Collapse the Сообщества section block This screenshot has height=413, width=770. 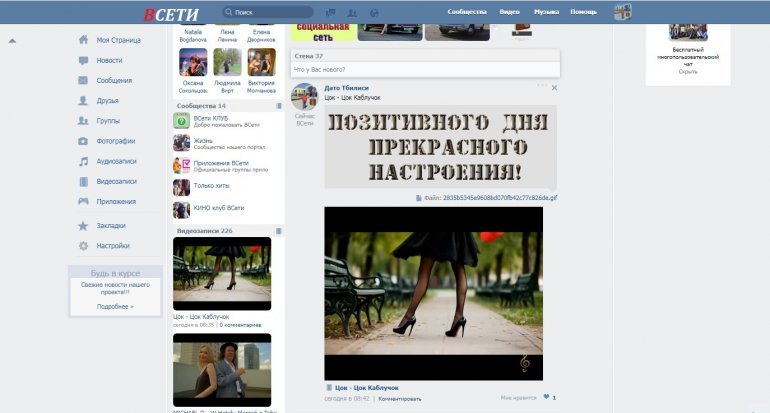pyautogui.click(x=279, y=105)
